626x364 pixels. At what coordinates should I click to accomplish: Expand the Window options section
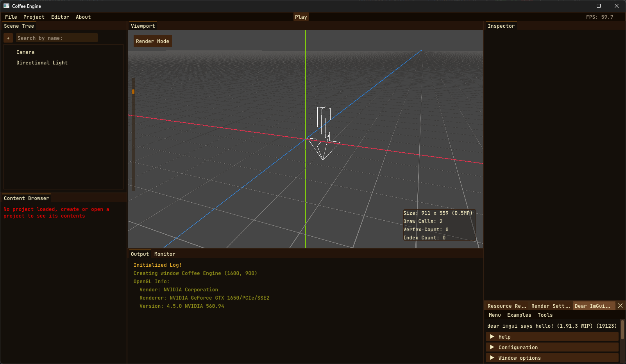pyautogui.click(x=552, y=358)
